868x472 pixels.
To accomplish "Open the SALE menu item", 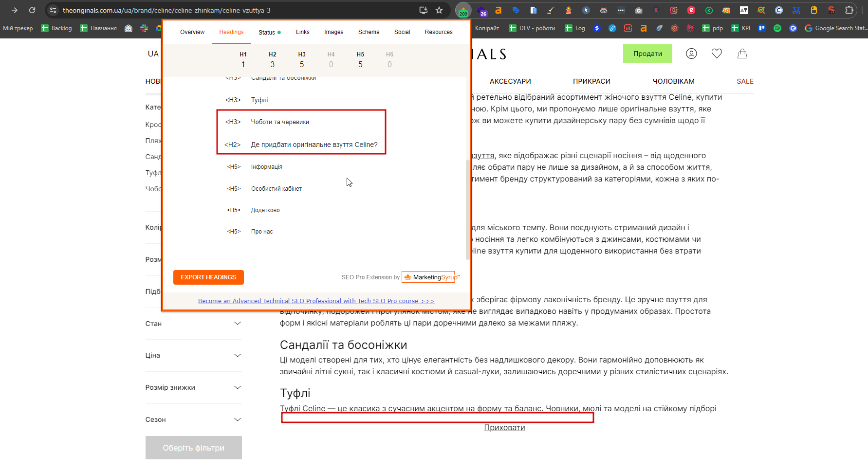I will point(745,81).
